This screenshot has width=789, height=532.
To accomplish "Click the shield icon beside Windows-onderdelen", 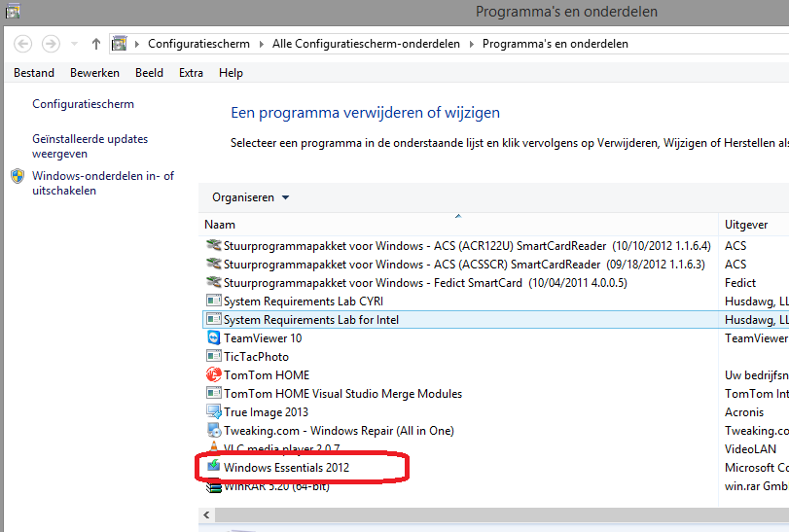I will (x=18, y=176).
